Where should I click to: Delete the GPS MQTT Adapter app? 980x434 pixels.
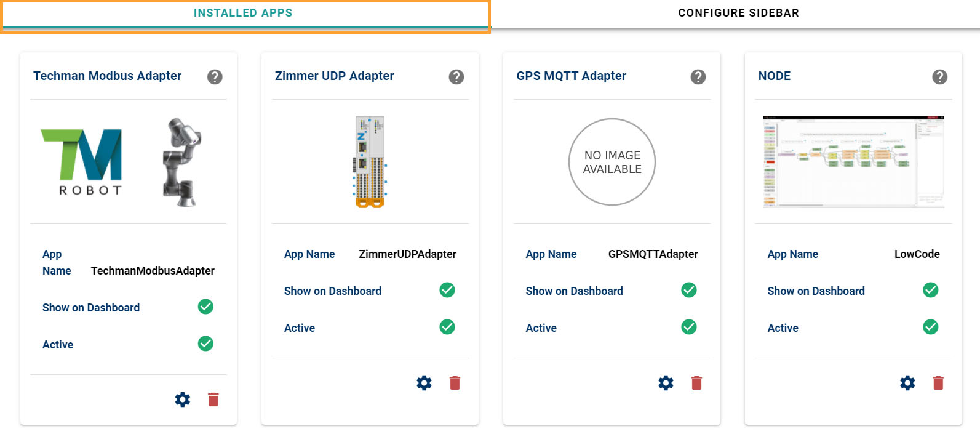coord(697,383)
